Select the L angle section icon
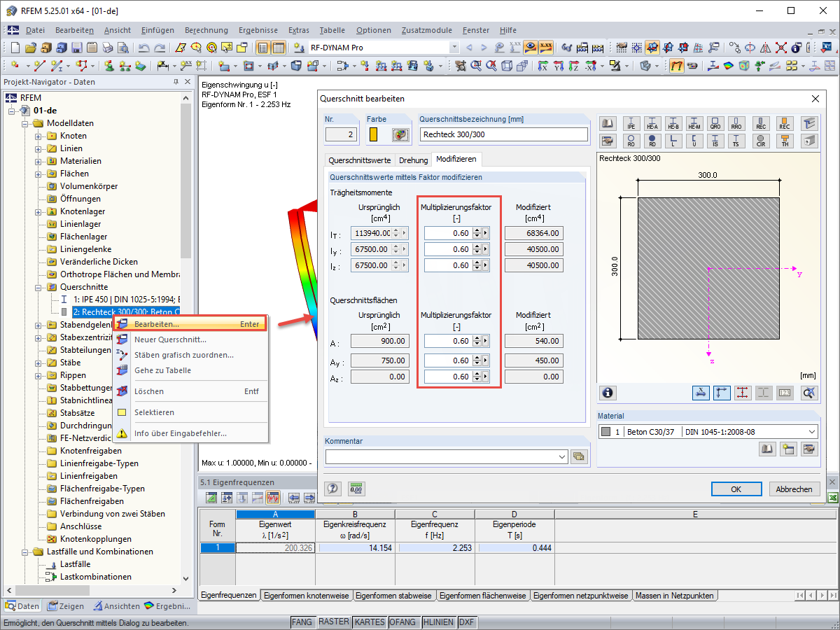Viewport: 840px width, 630px height. 673,141
